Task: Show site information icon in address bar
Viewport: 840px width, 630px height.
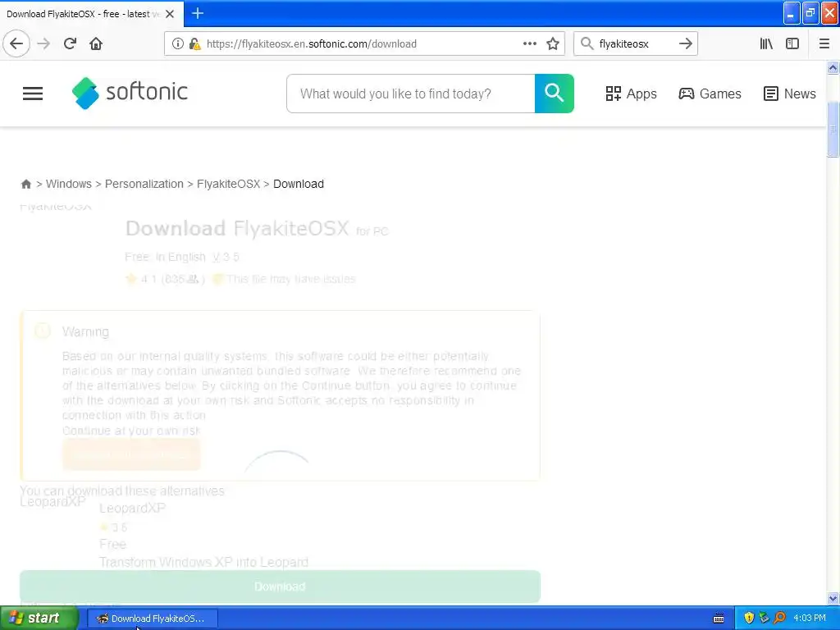Action: (x=177, y=43)
